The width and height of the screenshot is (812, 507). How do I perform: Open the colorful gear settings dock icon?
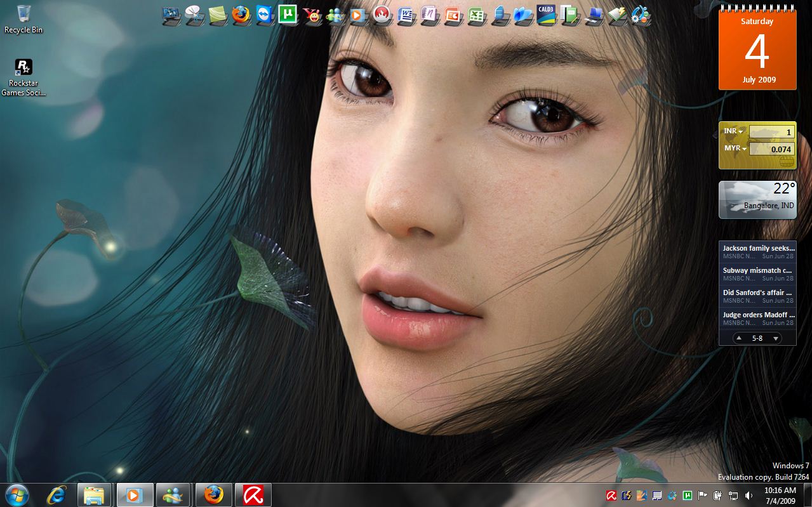641,15
